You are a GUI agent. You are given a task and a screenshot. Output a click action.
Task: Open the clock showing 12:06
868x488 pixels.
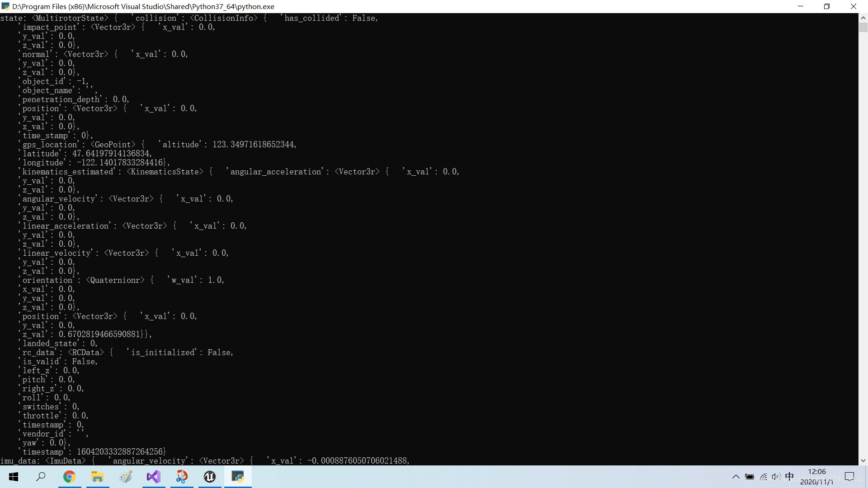[x=816, y=472]
